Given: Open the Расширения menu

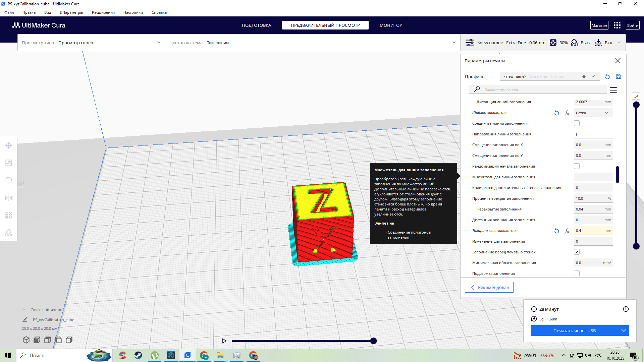Looking at the screenshot, I should (103, 12).
